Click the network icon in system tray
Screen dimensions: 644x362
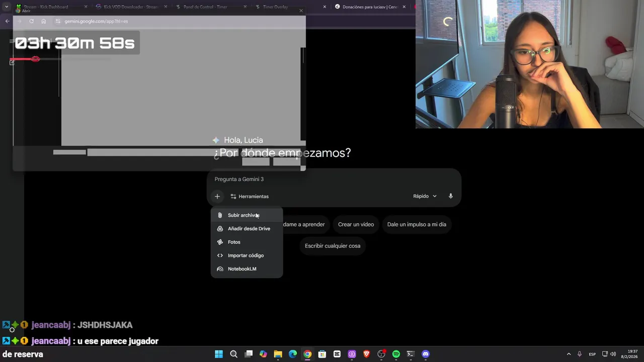coord(605,354)
